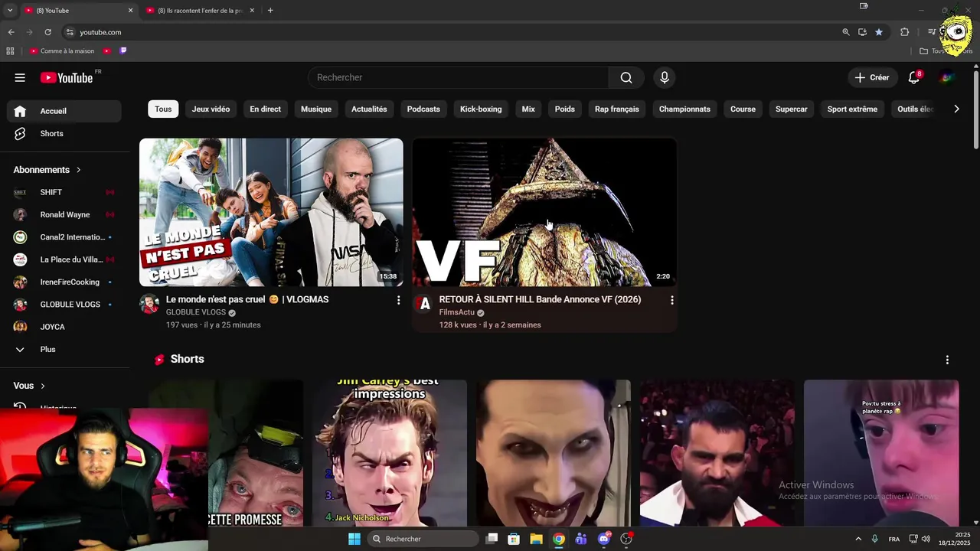The height and width of the screenshot is (551, 980).
Task: Expand the Abonnements section
Action: 47,170
